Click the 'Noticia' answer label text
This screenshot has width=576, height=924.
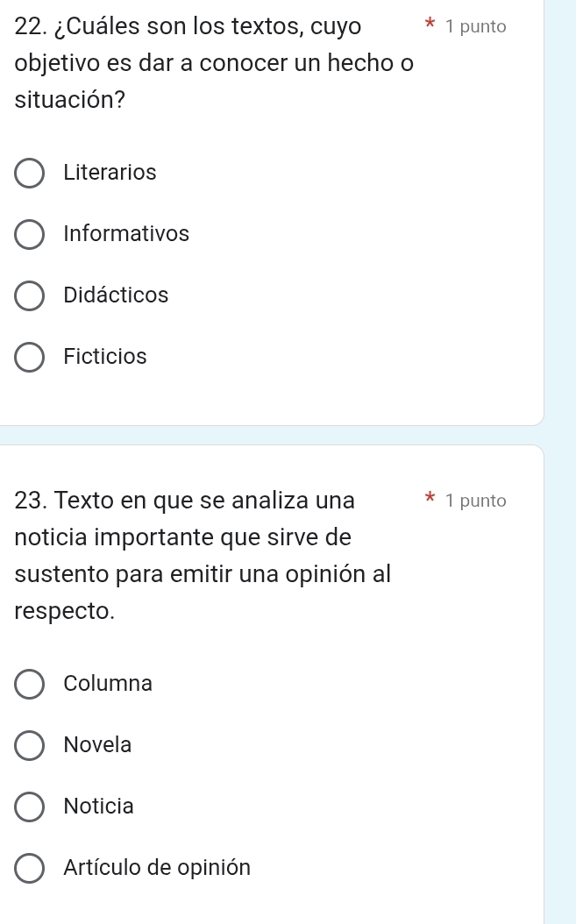pyautogui.click(x=99, y=806)
